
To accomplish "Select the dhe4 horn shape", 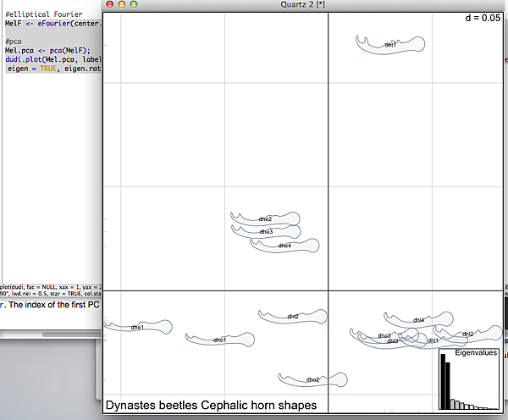I will (284, 246).
